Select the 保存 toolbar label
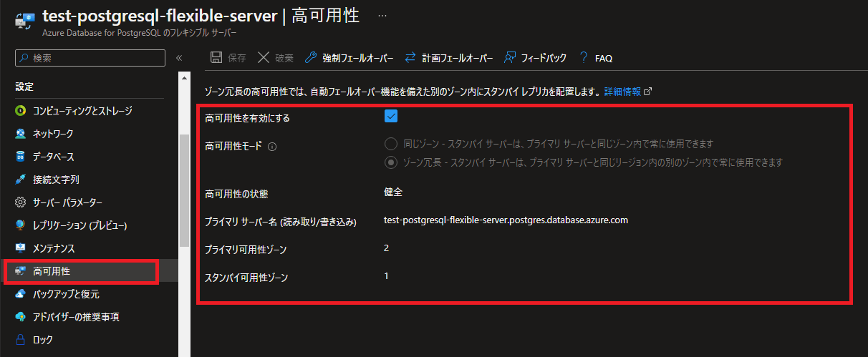The width and height of the screenshot is (868, 357). pos(237,58)
